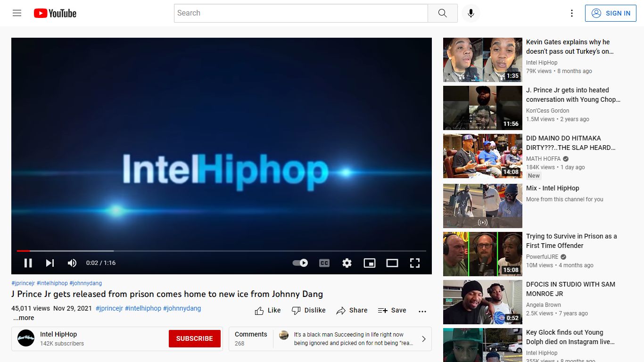The width and height of the screenshot is (644, 362).
Task: Click #jprincejr hashtag above title
Action: [23, 283]
